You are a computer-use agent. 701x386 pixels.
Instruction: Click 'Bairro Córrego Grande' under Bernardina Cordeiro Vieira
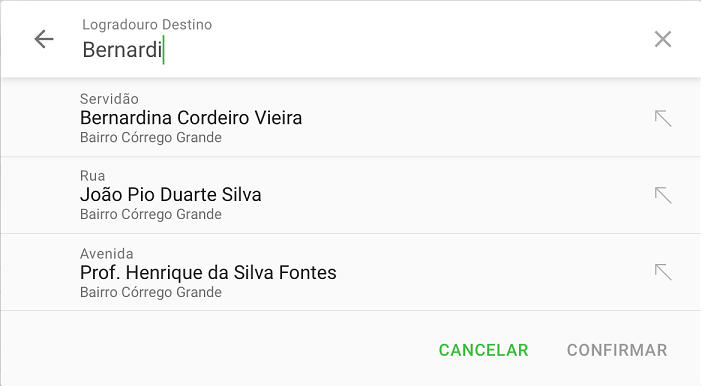(151, 137)
